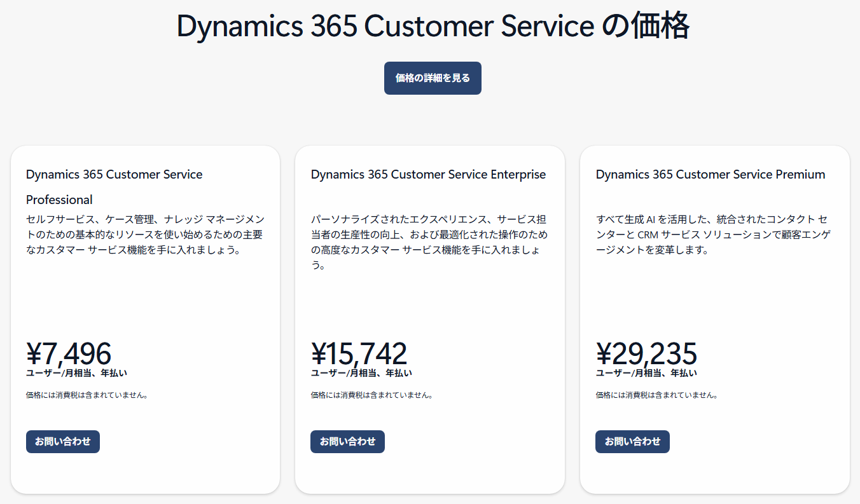This screenshot has width=860, height=504.
Task: Click お問い合わせ under Premium plan
Action: tap(632, 441)
